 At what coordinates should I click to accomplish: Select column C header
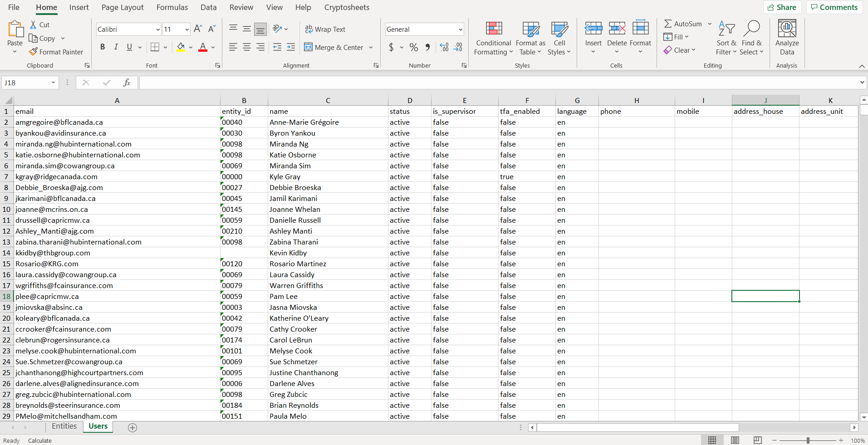328,100
